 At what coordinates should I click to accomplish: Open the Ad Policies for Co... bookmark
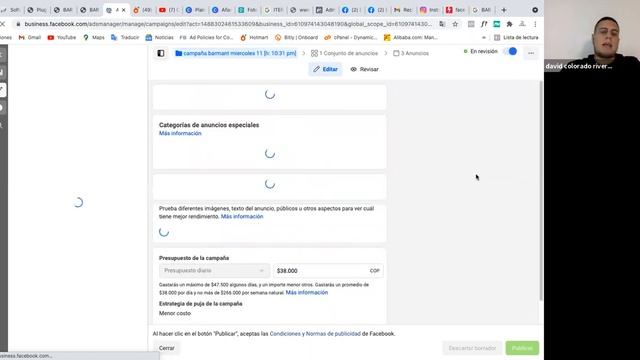pos(207,37)
